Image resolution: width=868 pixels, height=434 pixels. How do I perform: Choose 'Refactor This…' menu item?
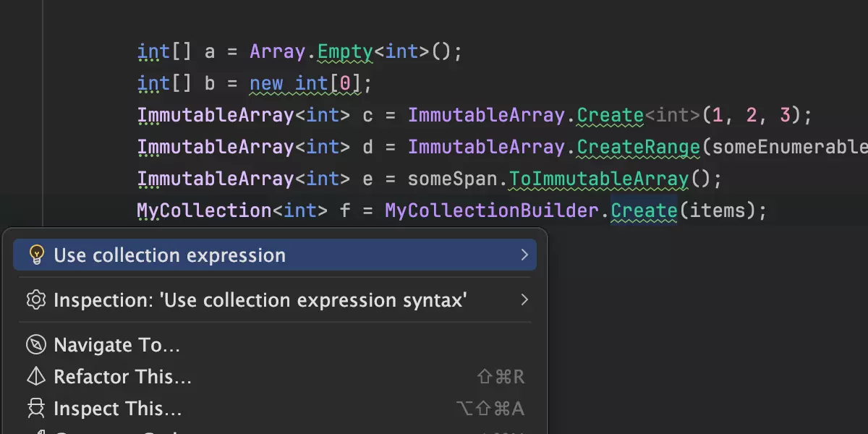pyautogui.click(x=123, y=377)
